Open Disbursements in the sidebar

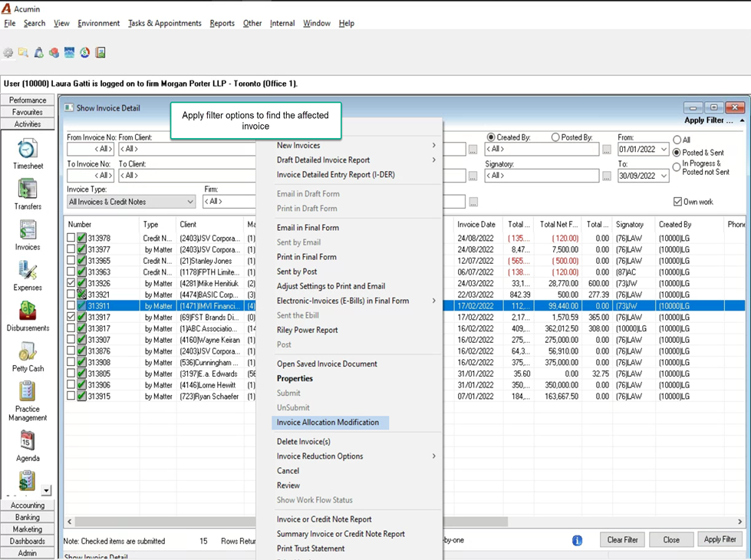[28, 316]
